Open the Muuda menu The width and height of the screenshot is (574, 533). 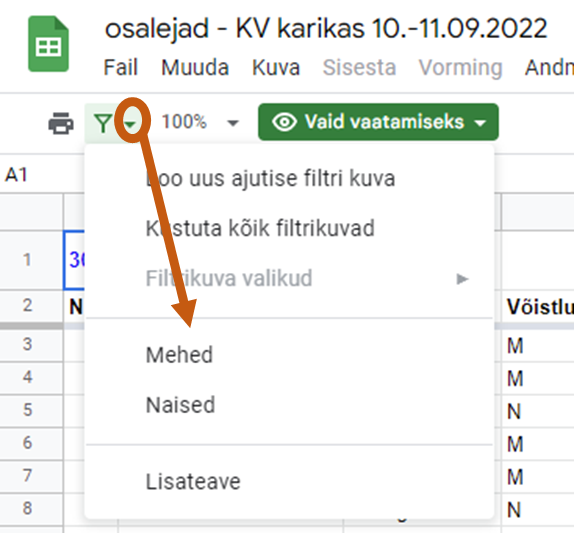coord(195,67)
